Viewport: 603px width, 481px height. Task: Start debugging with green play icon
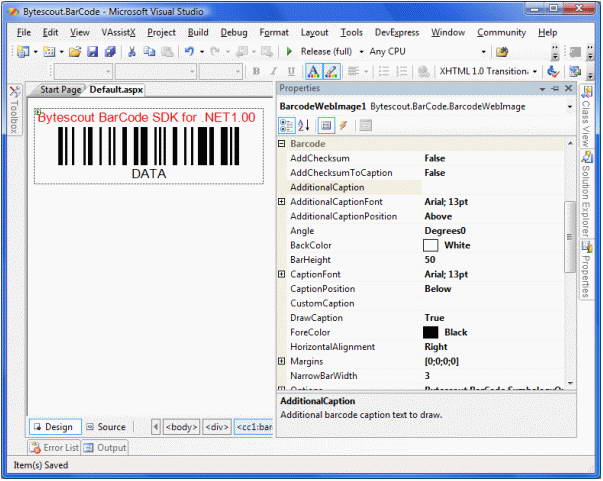pos(290,52)
